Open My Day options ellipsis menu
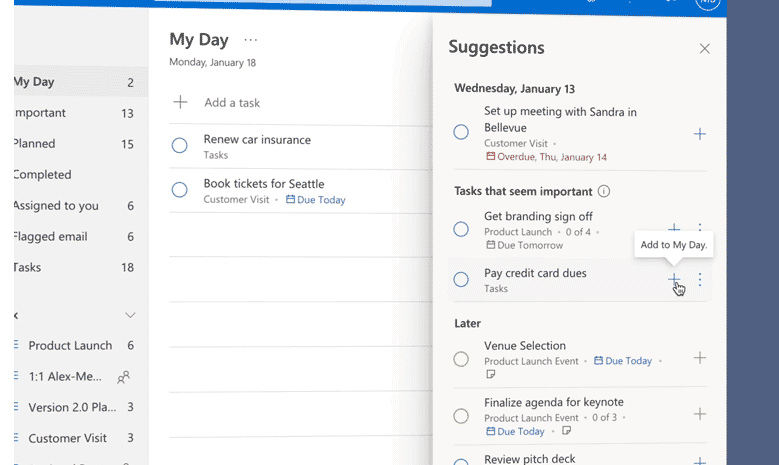Image resolution: width=779 pixels, height=465 pixels. pyautogui.click(x=250, y=40)
